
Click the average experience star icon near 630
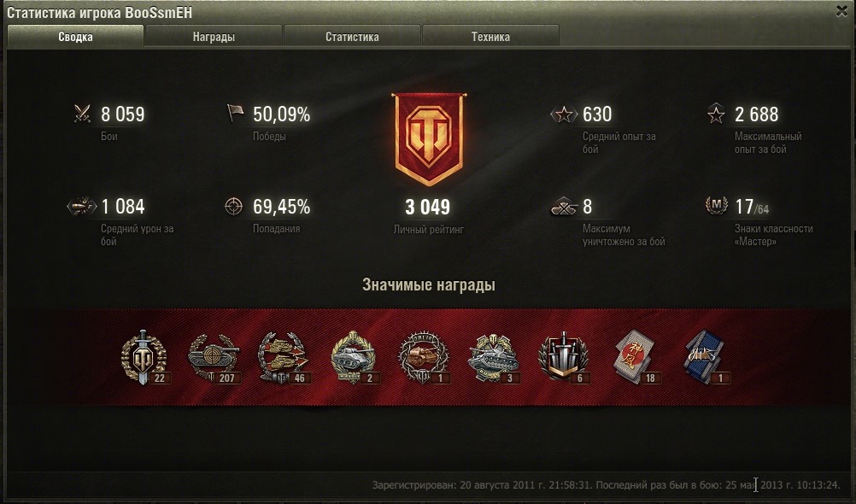(564, 114)
